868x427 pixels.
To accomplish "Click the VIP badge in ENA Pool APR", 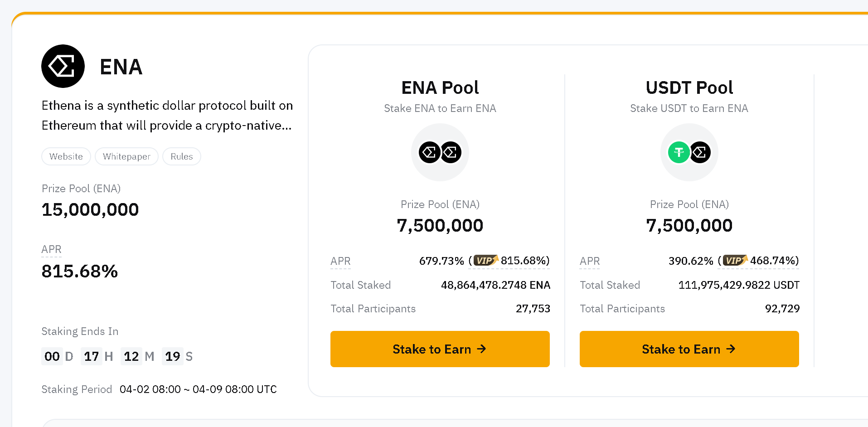I will 485,261.
